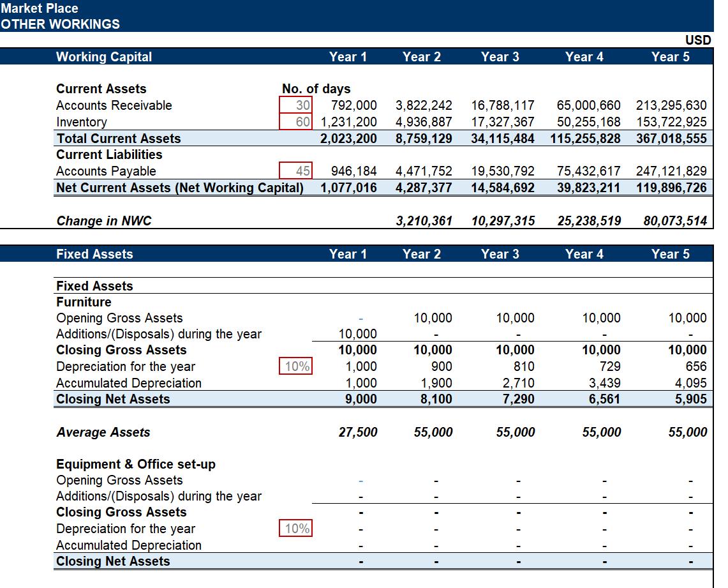Click Year 1 Furniture additions value 10,000
The image size is (728, 588).
pyautogui.click(x=357, y=334)
